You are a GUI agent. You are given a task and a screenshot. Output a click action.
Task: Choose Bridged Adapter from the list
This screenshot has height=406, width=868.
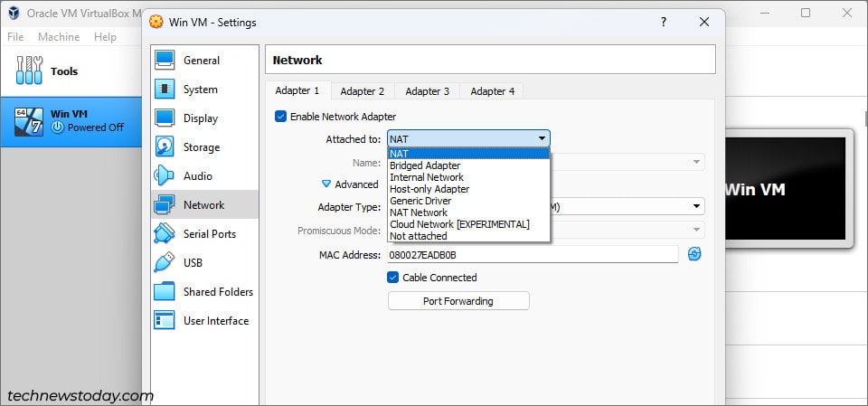coord(468,165)
